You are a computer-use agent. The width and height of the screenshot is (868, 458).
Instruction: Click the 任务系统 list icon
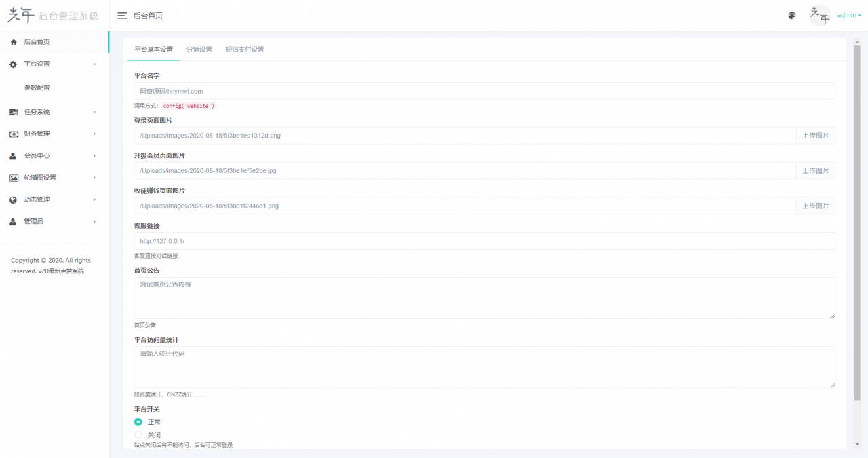[x=14, y=112]
